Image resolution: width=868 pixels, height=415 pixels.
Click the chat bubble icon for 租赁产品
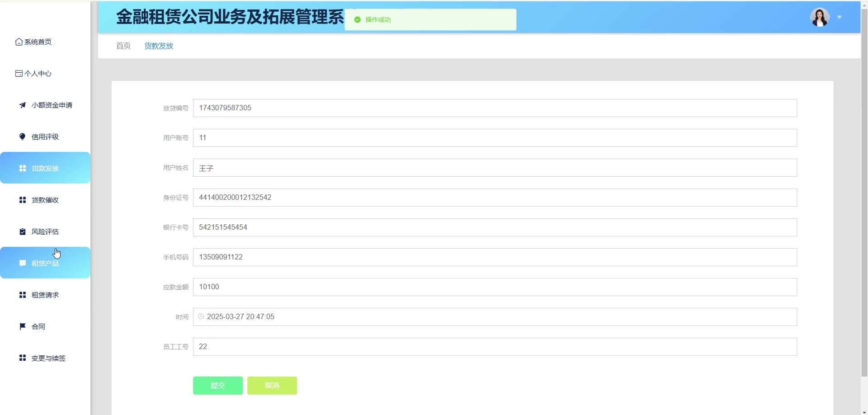click(x=23, y=264)
